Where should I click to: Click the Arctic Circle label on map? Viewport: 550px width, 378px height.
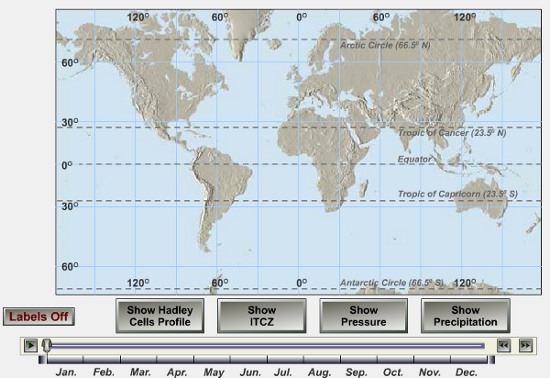click(385, 45)
